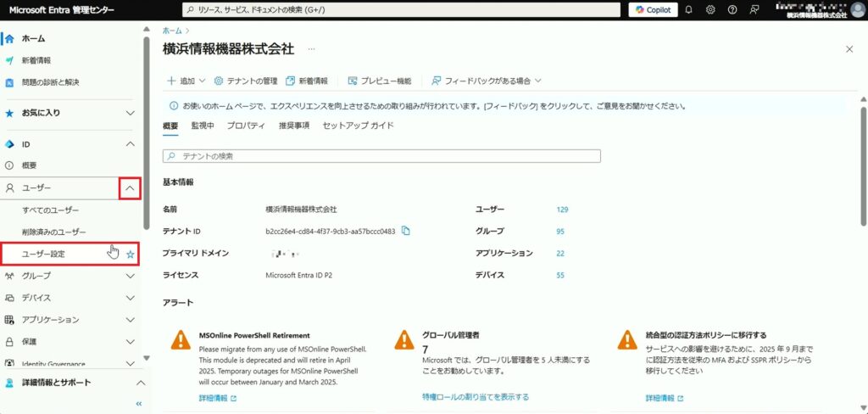Image resolution: width=868 pixels, height=414 pixels.
Task: Open the settings gear in header
Action: [x=711, y=10]
